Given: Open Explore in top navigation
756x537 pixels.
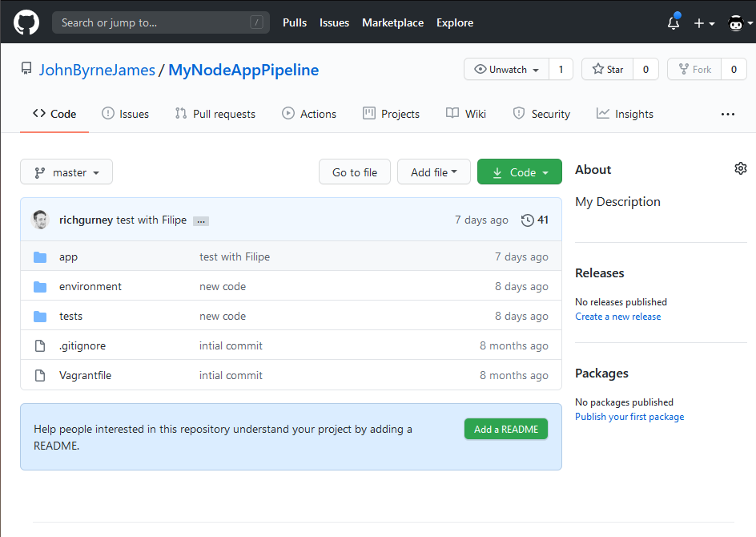Looking at the screenshot, I should point(455,22).
